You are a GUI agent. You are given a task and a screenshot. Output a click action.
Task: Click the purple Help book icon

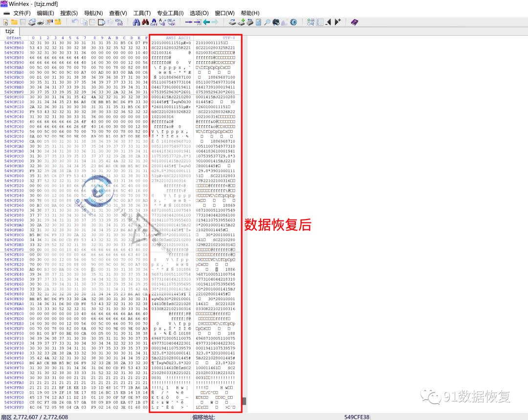point(354,22)
